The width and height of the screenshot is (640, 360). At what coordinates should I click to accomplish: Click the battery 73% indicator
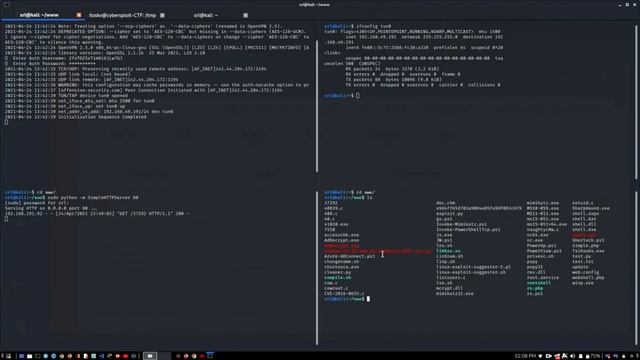point(593,356)
